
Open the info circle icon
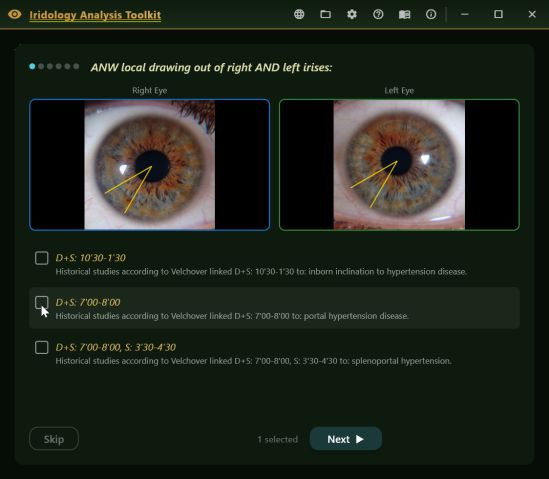(431, 14)
